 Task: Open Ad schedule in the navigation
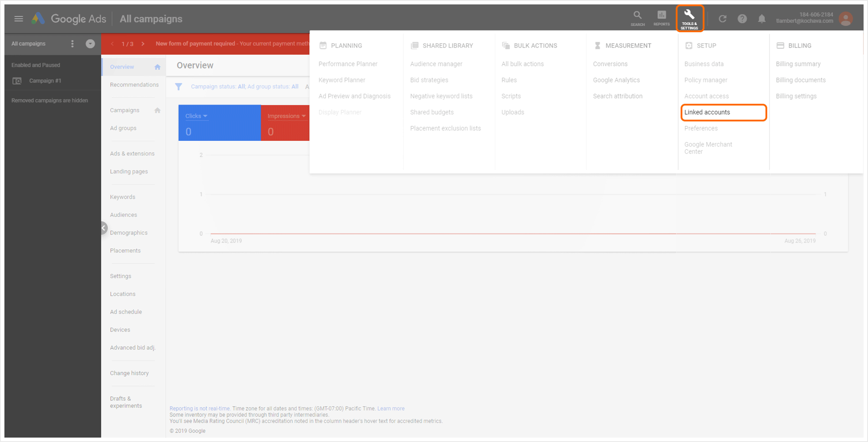(x=126, y=312)
